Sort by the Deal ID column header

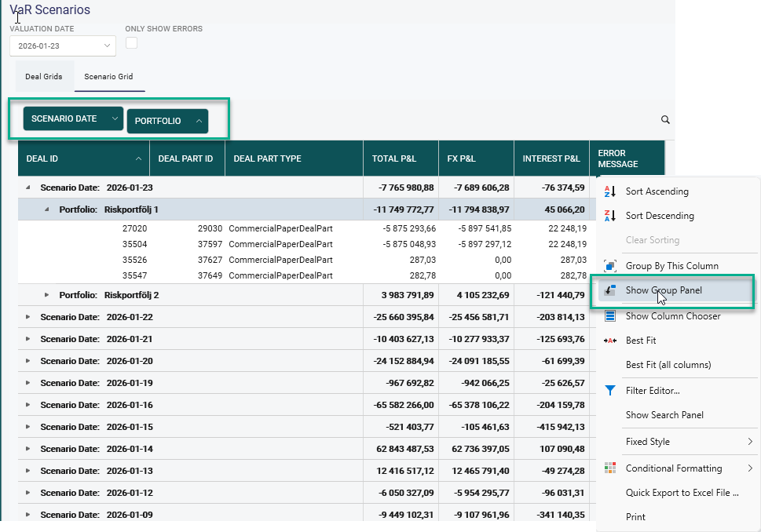click(79, 159)
